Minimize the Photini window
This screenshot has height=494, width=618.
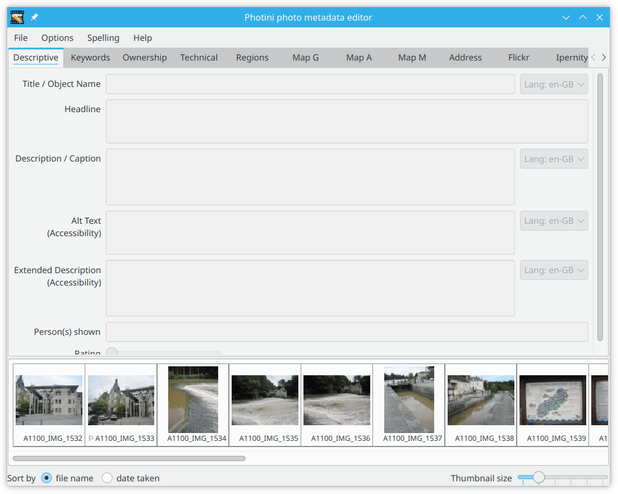click(566, 17)
